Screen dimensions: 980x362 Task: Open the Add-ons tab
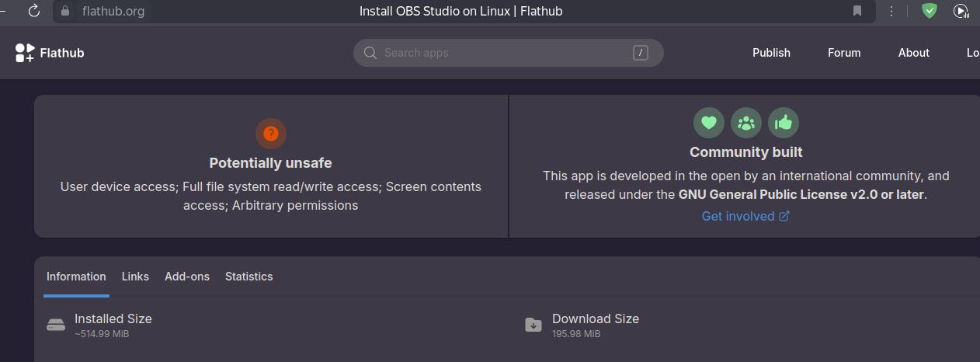pyautogui.click(x=187, y=277)
